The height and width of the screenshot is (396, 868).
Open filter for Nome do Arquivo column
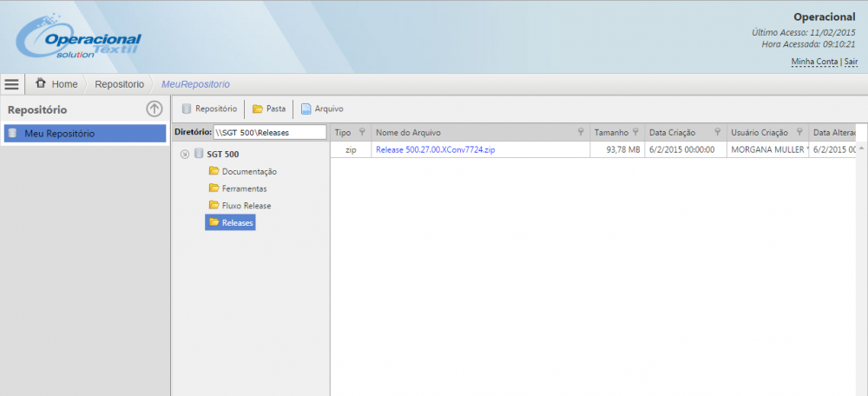point(581,133)
